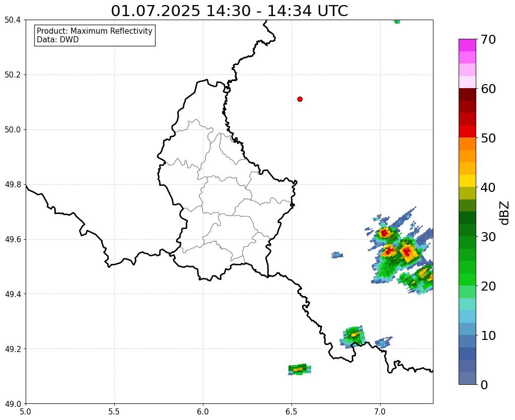This screenshot has height=420, width=515.
Task: Click the longitude axis label "5.5"
Action: click(114, 412)
